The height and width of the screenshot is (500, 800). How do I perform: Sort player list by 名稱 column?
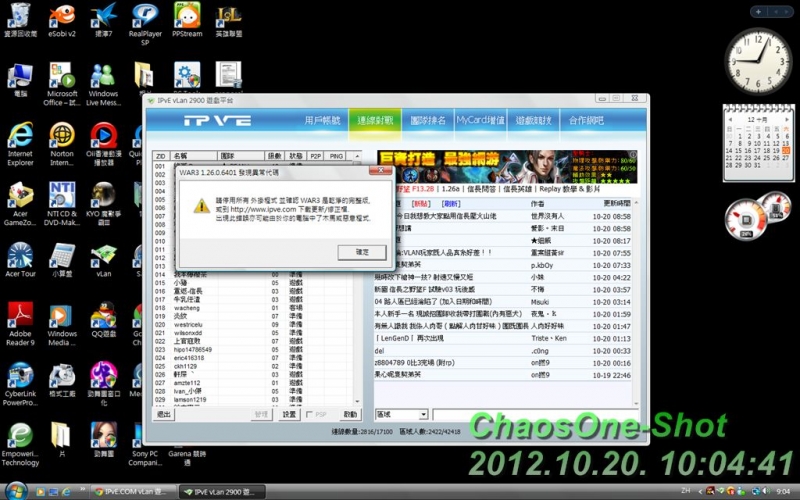[x=195, y=156]
